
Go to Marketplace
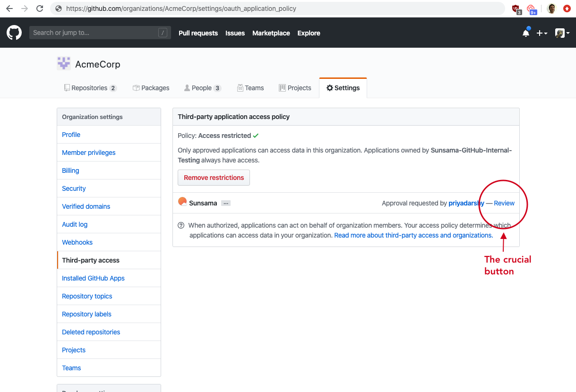tap(271, 33)
